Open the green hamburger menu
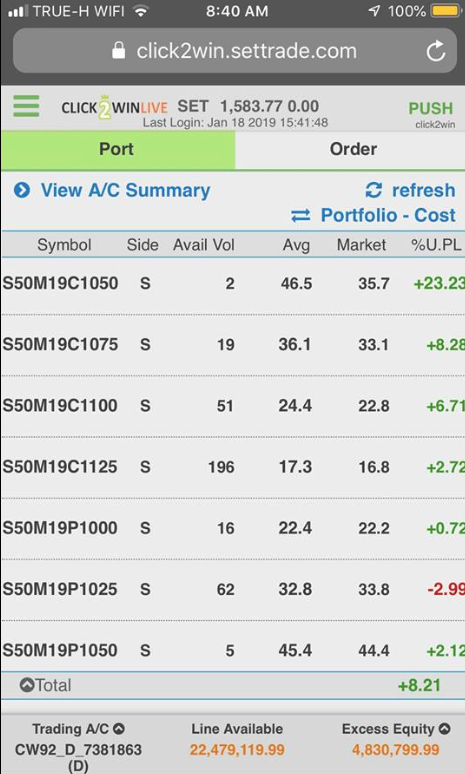465x774 pixels. click(26, 106)
